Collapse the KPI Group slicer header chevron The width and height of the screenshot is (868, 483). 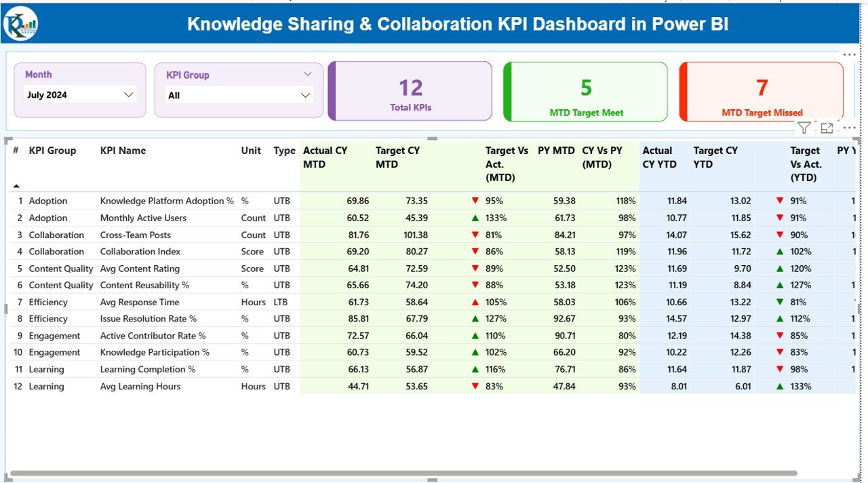click(x=309, y=75)
